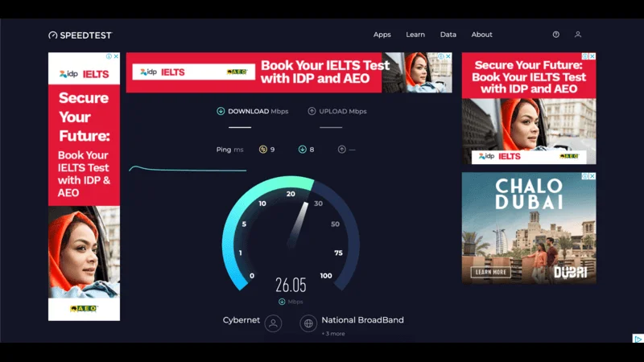Click the AdChoices icon at the page's bottom corner
The height and width of the screenshot is (362, 644).
point(638,339)
